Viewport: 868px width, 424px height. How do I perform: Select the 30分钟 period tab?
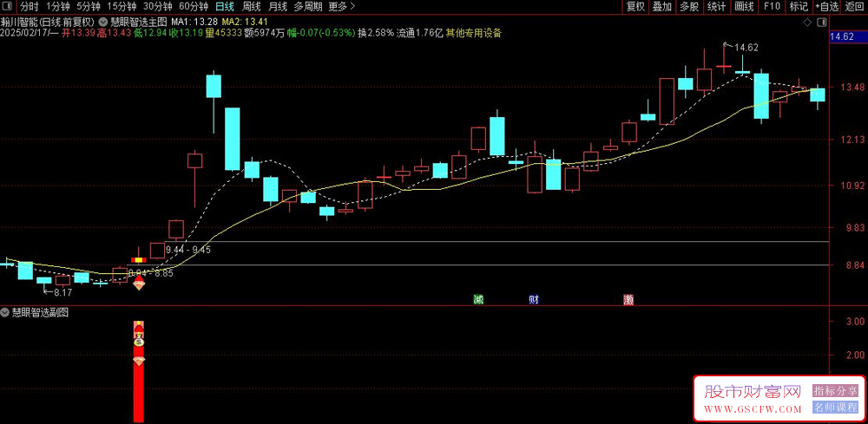click(157, 7)
